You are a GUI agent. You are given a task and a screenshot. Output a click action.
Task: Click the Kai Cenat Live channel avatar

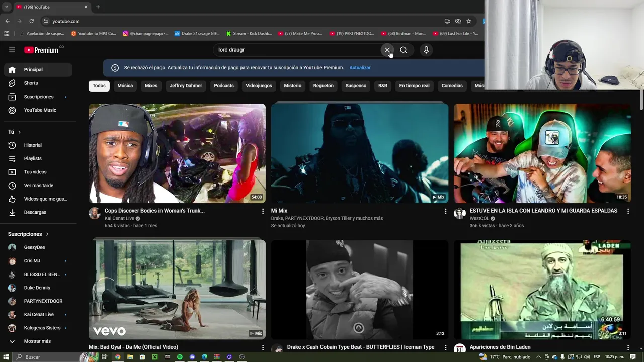click(95, 213)
